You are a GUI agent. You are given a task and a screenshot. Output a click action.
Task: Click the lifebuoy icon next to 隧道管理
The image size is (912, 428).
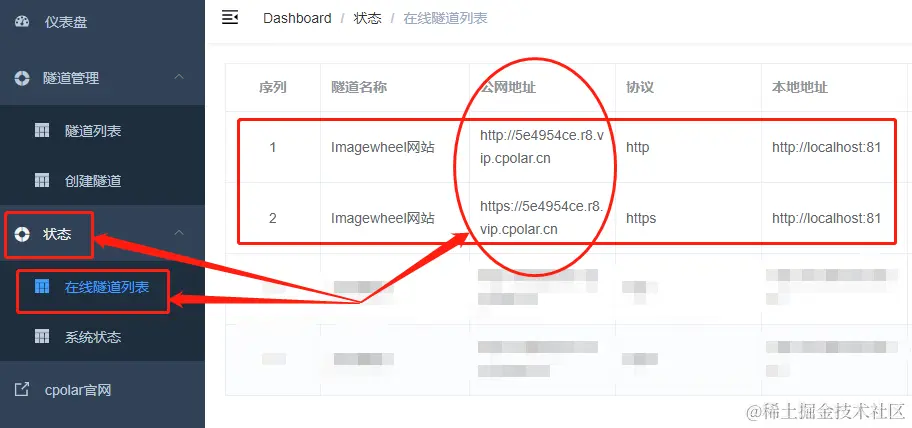click(x=22, y=78)
